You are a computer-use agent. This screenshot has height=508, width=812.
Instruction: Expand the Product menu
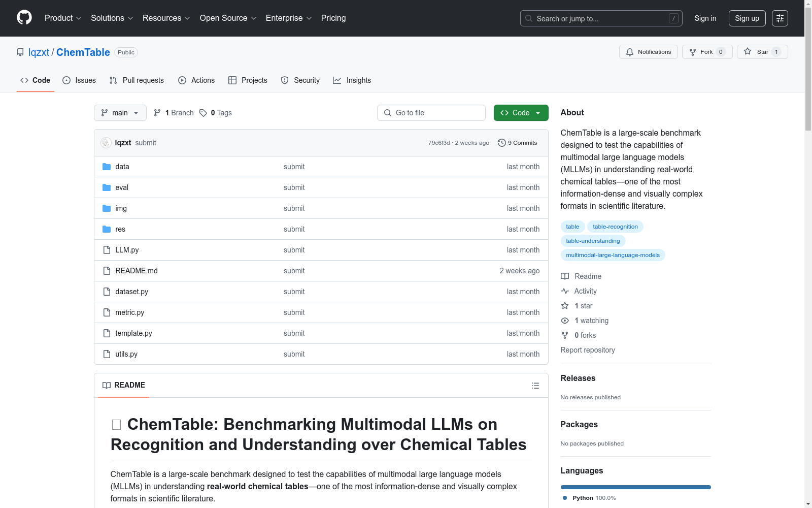[63, 18]
